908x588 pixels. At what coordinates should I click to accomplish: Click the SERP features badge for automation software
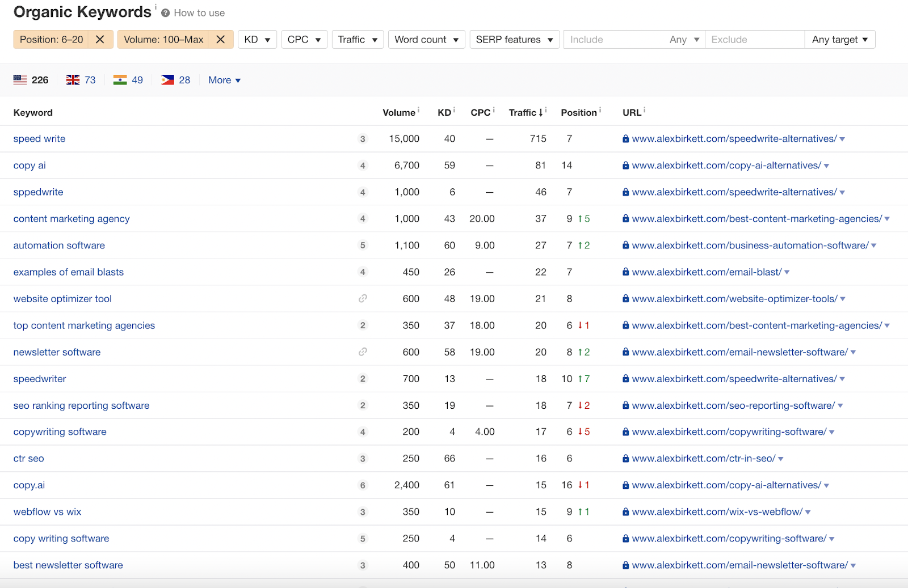363,246
